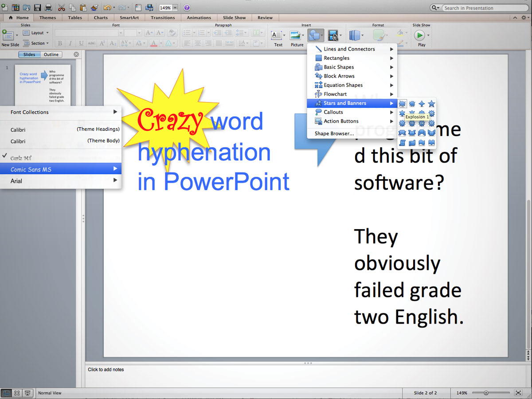Undo the last action
Screen dimensions: 532x399
(x=107, y=8)
